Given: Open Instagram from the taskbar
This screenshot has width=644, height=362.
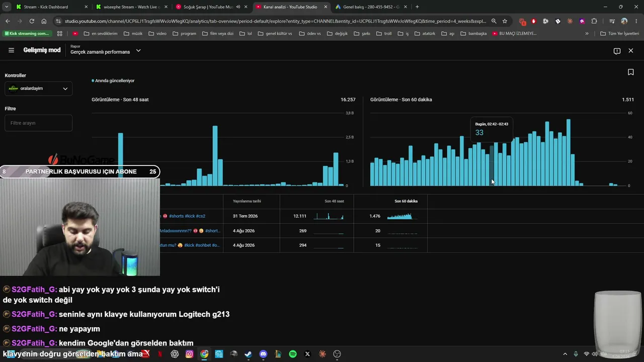Looking at the screenshot, I should pyautogui.click(x=189, y=354).
